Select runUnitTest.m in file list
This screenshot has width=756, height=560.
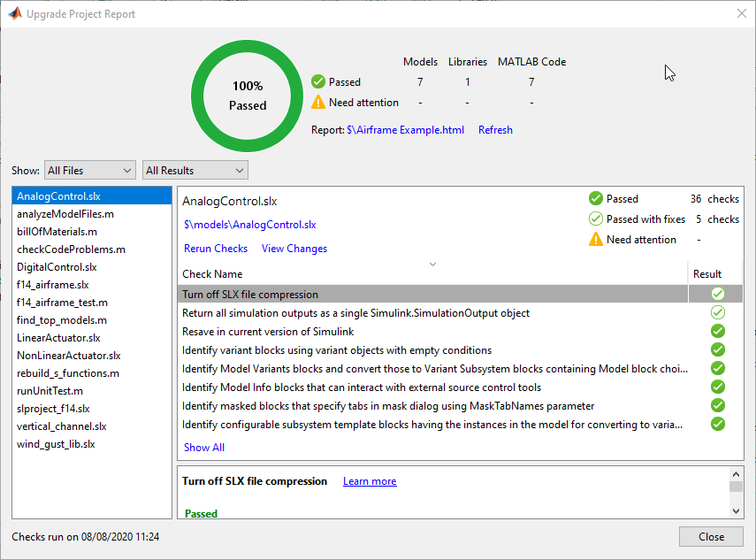[92, 391]
